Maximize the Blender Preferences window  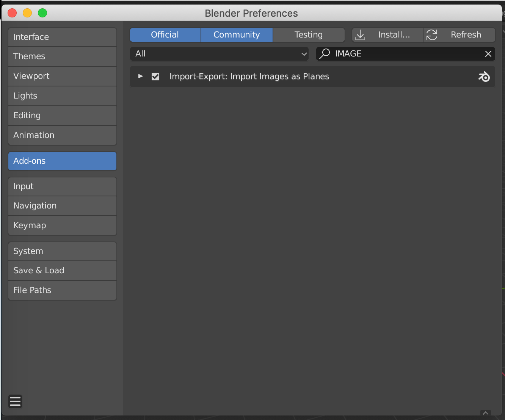pos(42,13)
